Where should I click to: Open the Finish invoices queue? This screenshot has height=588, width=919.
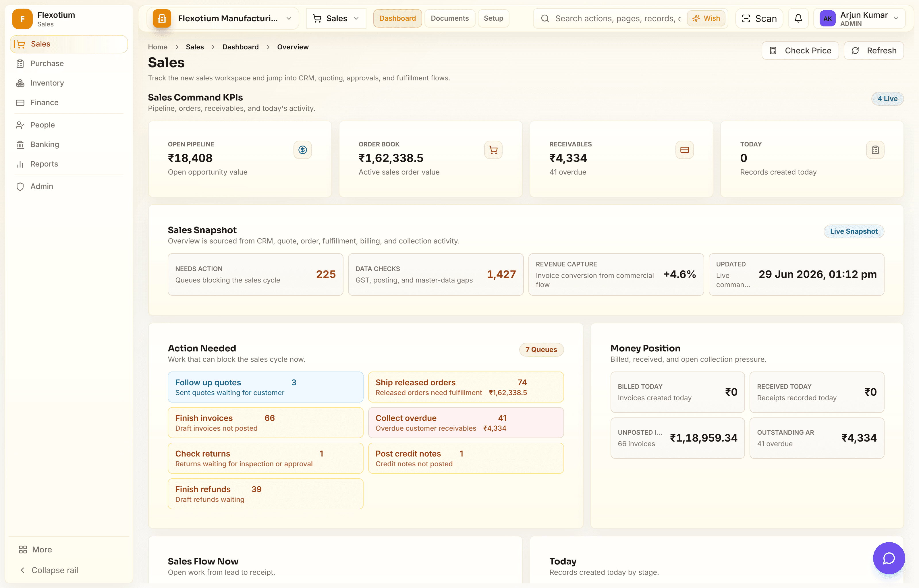pos(265,423)
